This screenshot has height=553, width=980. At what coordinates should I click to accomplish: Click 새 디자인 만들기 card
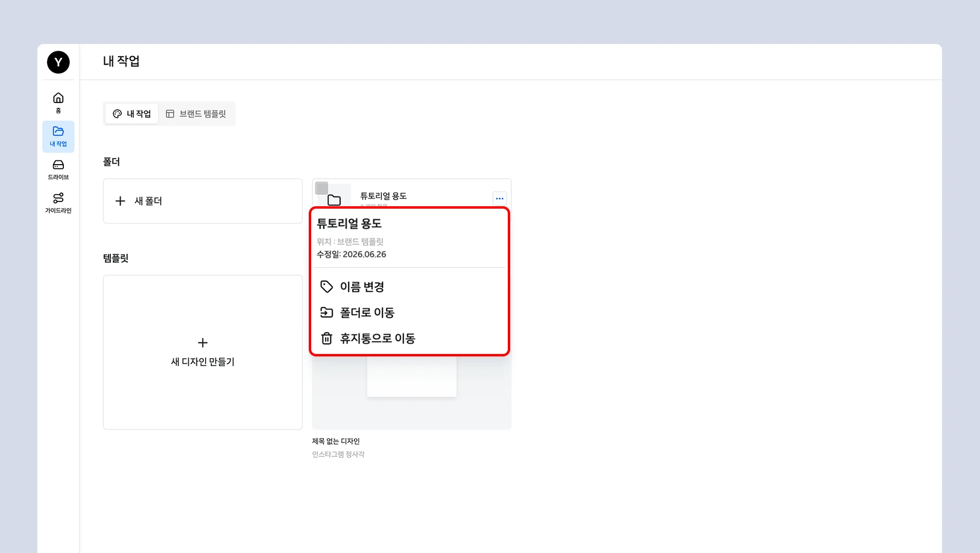click(x=203, y=352)
